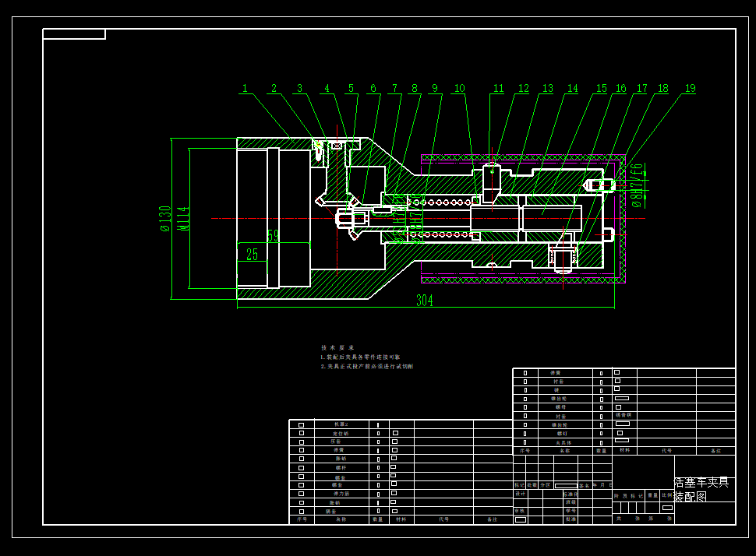Select part callout number 17

click(641, 88)
